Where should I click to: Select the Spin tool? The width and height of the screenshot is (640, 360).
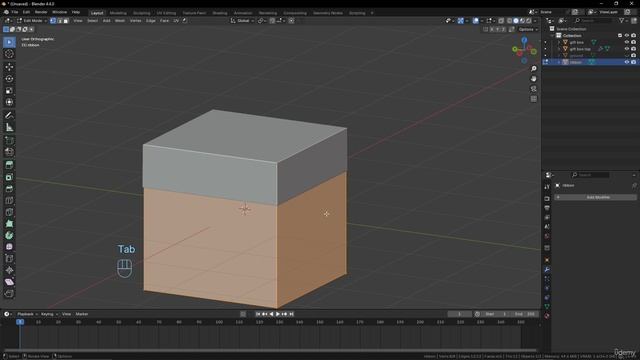[x=9, y=236]
